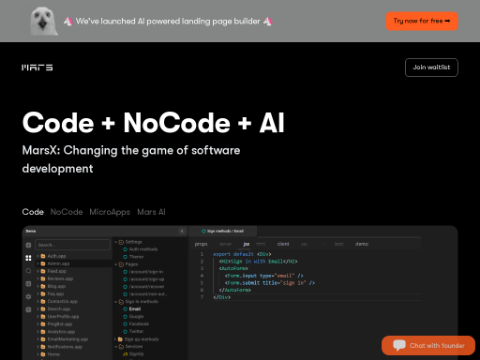The image size is (480, 360).
Task: Open the magnifier search icon in editor sidebar
Action: [x=28, y=271]
